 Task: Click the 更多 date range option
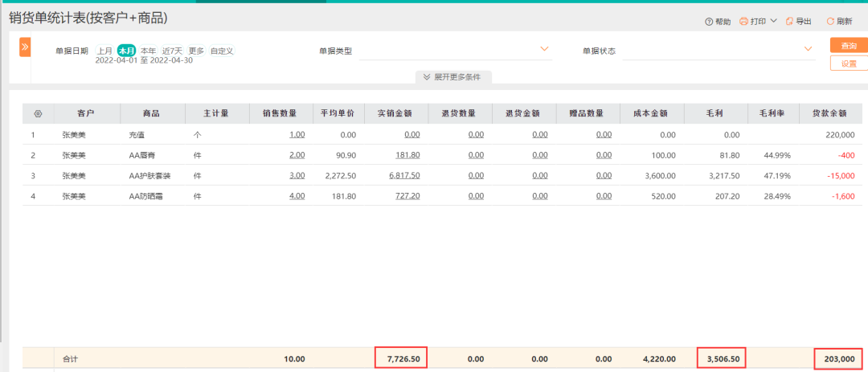pyautogui.click(x=196, y=51)
